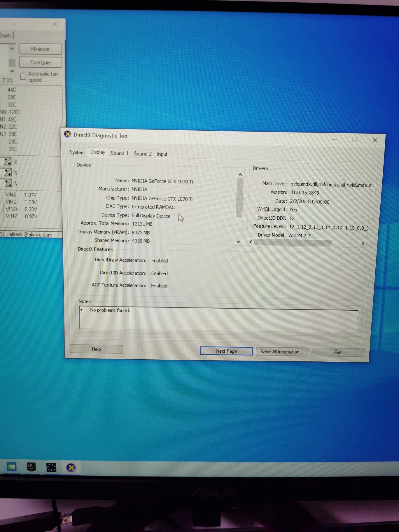This screenshot has width=399, height=532.
Task: Click driver date '2/2/2023 02:00:00'
Action: (309, 202)
